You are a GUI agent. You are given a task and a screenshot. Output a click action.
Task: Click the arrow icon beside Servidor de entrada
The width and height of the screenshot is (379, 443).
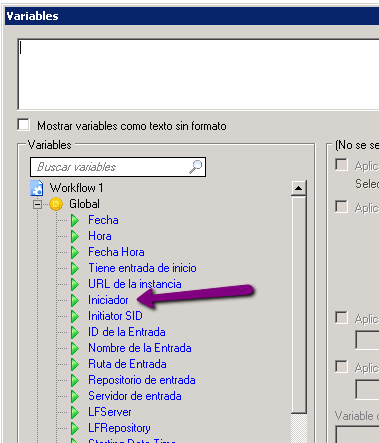(75, 396)
